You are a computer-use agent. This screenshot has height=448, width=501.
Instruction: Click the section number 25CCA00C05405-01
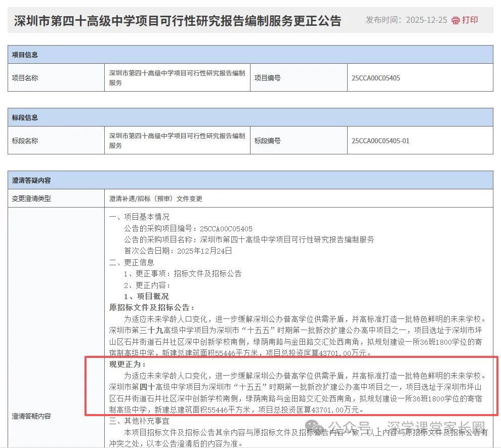tap(380, 141)
